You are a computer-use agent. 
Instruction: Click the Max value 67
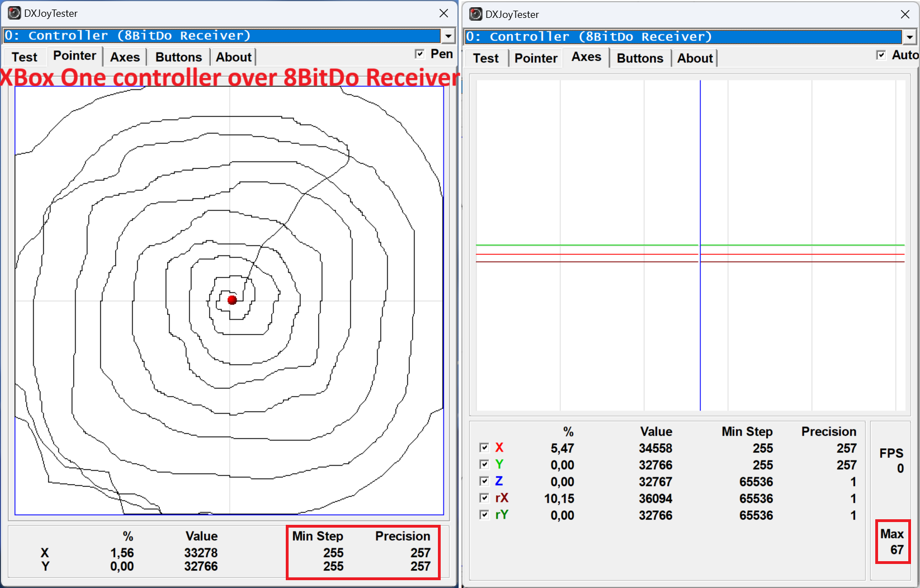pos(897,550)
